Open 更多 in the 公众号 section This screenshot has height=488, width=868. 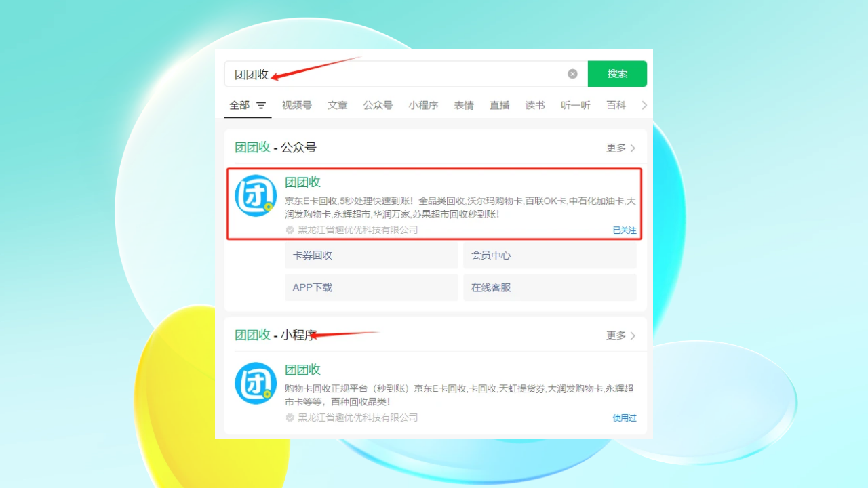tap(616, 148)
